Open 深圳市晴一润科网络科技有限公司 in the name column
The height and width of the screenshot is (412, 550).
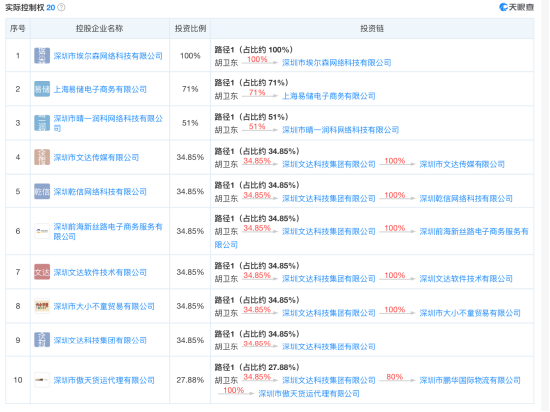(x=108, y=123)
